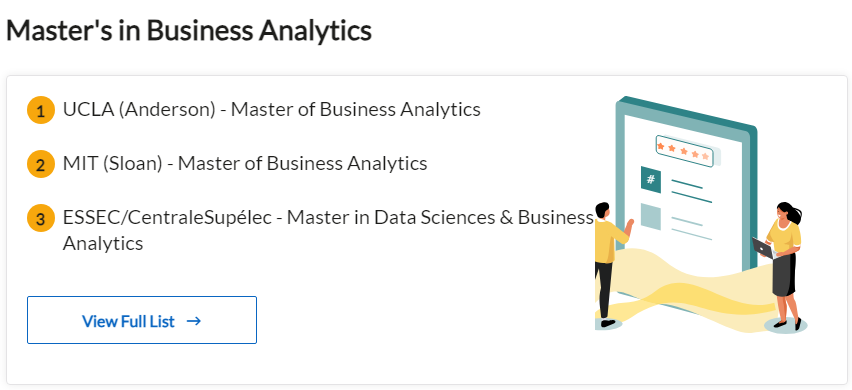The height and width of the screenshot is (390, 852).
Task: Click the View Full List text label
Action: tap(128, 321)
